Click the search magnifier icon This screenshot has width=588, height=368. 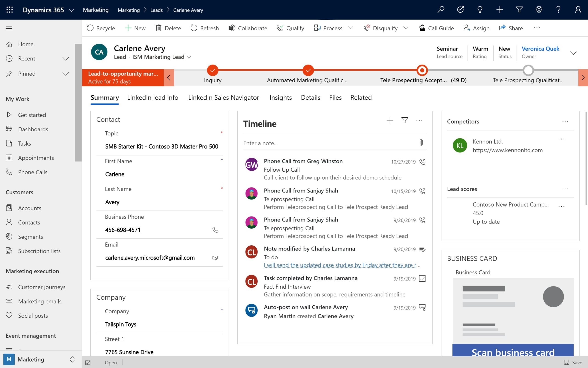tap(441, 10)
